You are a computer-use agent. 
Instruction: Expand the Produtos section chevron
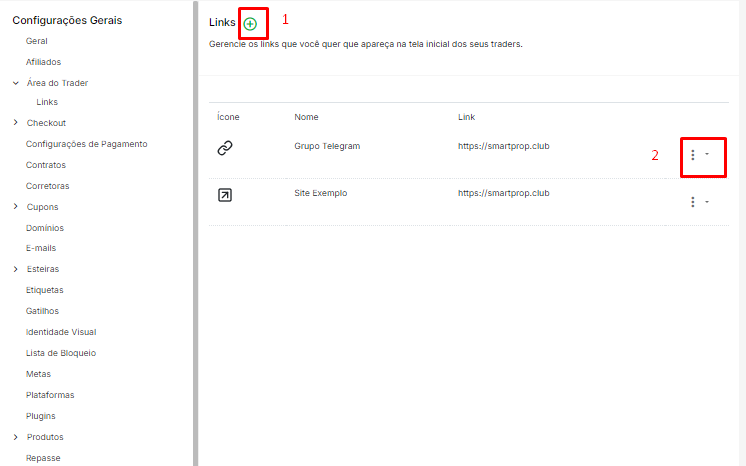pos(16,437)
